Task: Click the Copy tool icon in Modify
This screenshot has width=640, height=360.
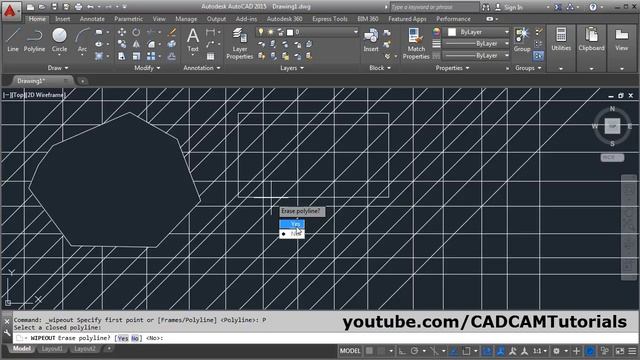Action: (x=122, y=44)
